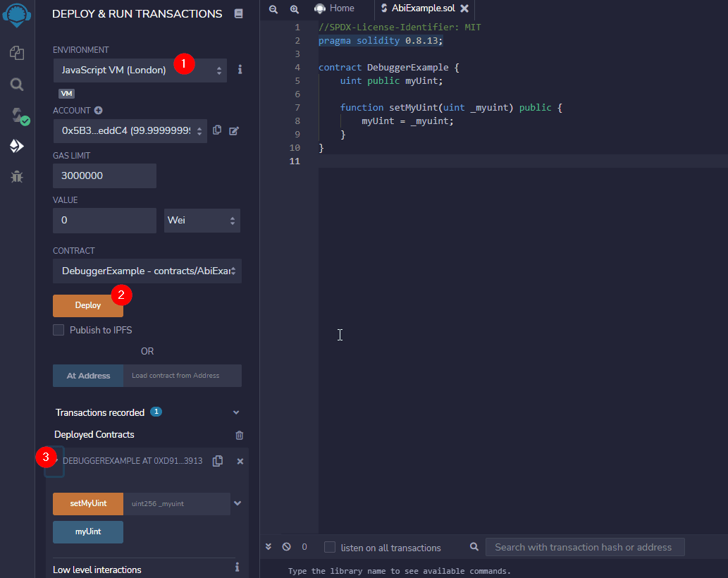728x578 pixels.
Task: Click pending transactions count 0
Action: pyautogui.click(x=304, y=547)
